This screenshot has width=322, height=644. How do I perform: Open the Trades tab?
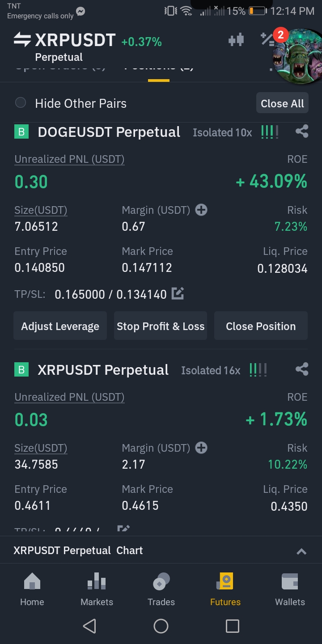point(161,589)
